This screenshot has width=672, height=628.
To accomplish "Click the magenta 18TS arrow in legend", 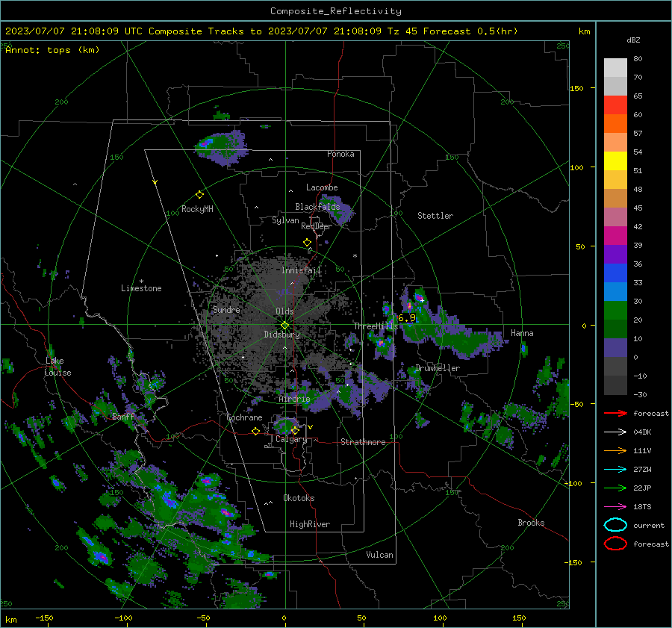I will (x=615, y=507).
